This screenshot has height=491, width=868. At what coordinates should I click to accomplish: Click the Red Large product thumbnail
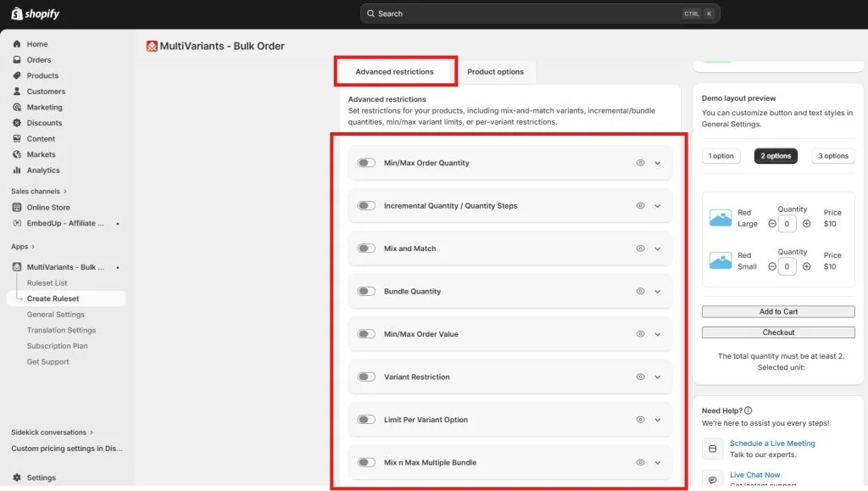point(721,218)
